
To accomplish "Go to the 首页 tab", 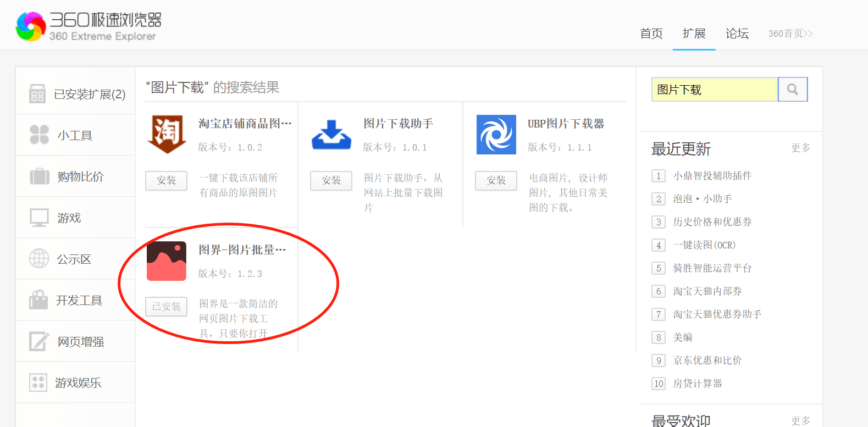I will point(651,34).
